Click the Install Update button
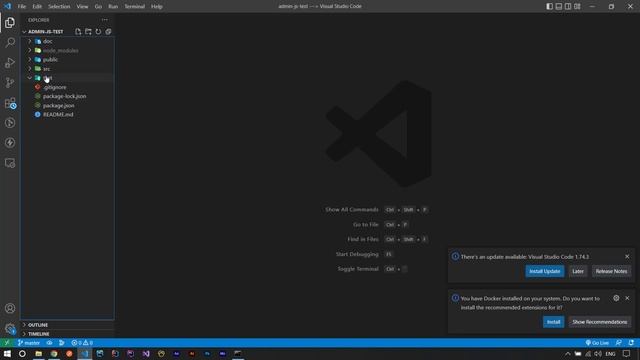640x360 pixels. (x=544, y=271)
